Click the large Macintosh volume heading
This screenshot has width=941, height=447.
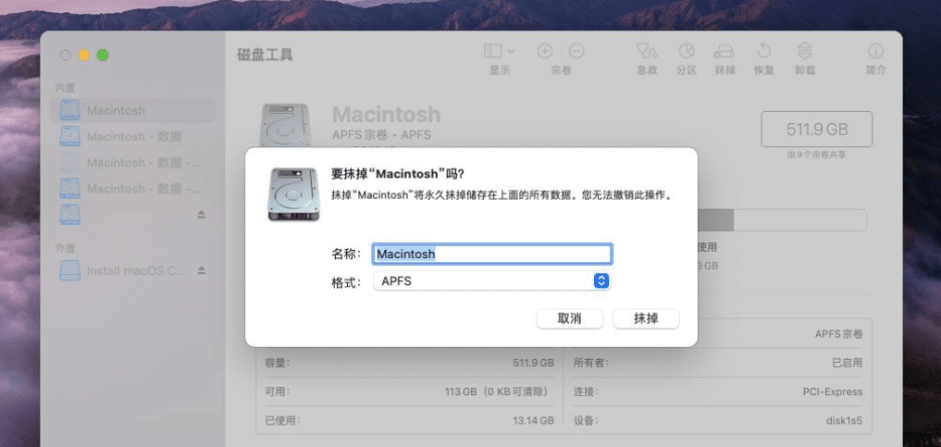click(386, 114)
